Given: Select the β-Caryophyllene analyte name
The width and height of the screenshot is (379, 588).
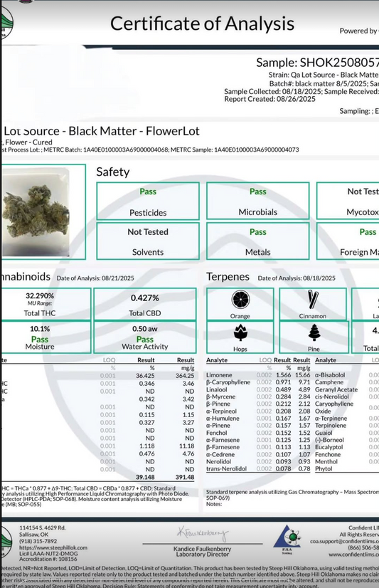Looking at the screenshot, I should tap(228, 382).
